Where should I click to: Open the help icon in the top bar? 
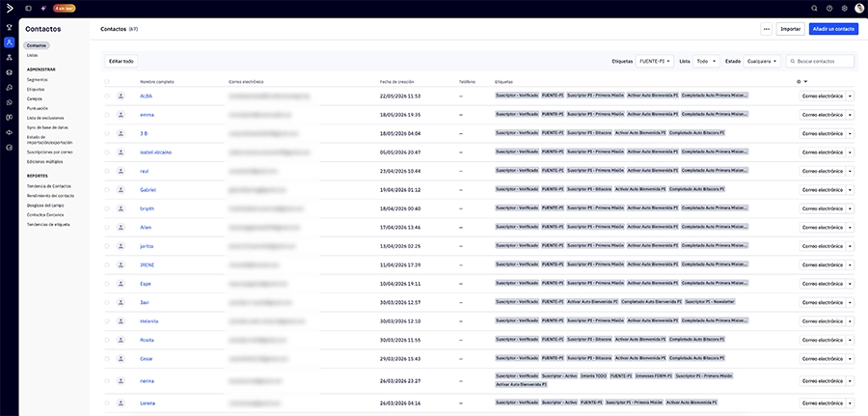[829, 9]
